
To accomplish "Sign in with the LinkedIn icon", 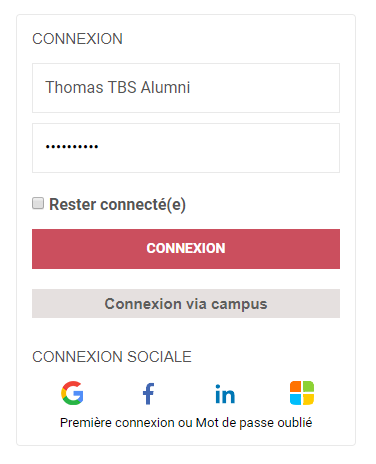I will click(225, 394).
